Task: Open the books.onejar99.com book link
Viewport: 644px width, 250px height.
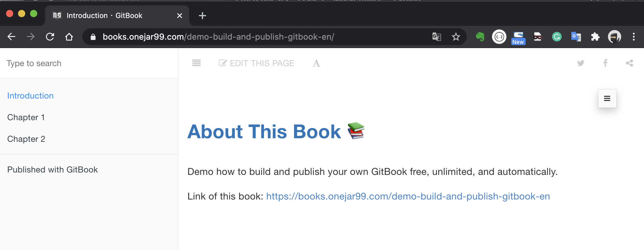Action: (x=408, y=196)
